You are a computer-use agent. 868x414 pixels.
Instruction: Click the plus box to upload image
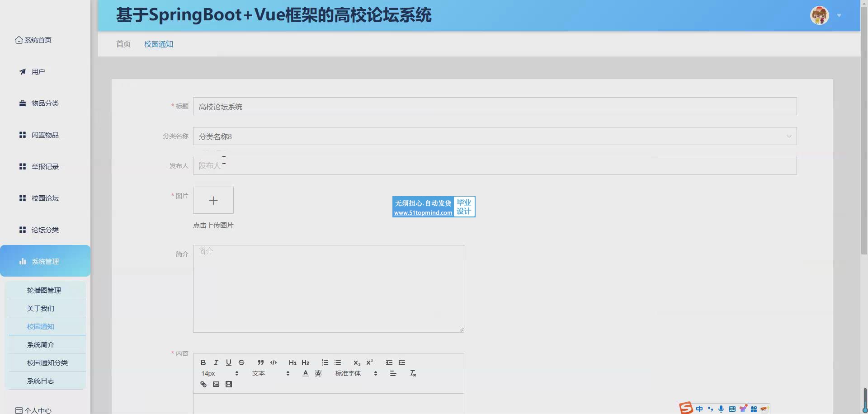[x=213, y=200]
